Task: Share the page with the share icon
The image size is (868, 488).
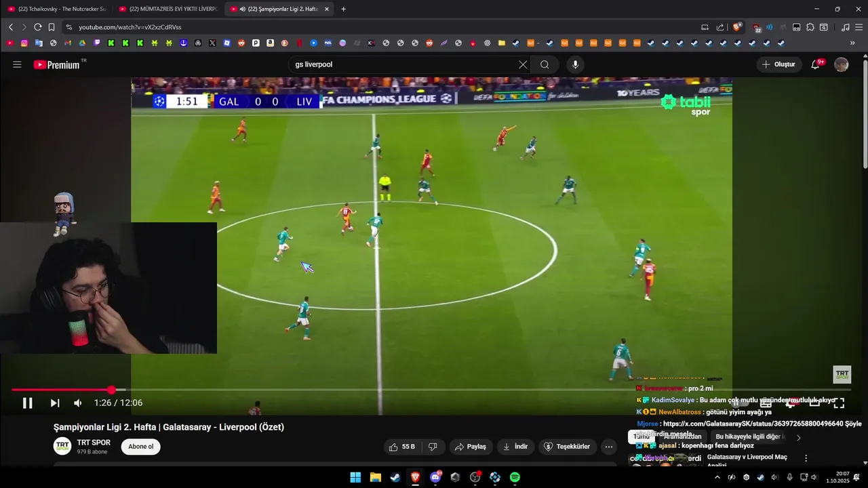Action: click(x=720, y=27)
